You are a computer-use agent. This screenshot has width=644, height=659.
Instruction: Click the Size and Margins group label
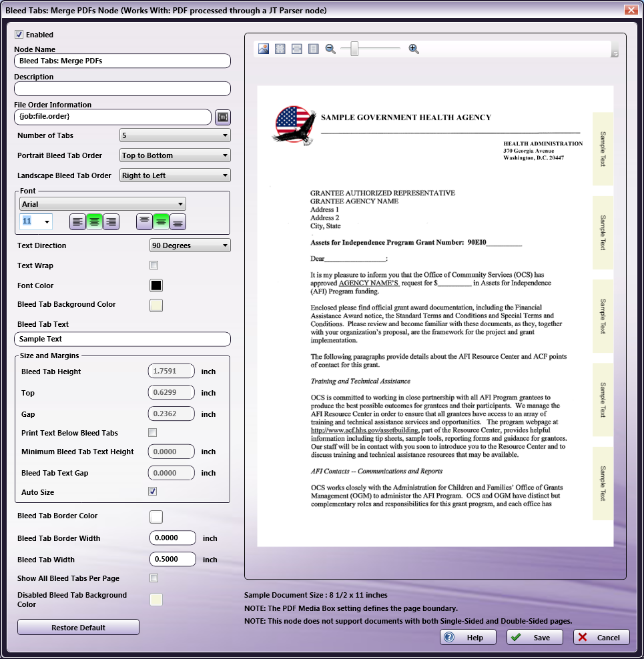[x=49, y=356]
